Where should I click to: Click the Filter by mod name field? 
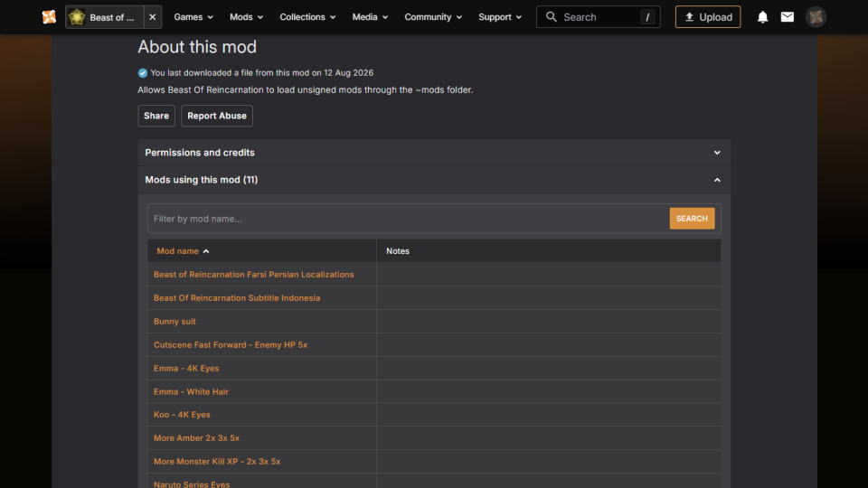[x=409, y=219]
